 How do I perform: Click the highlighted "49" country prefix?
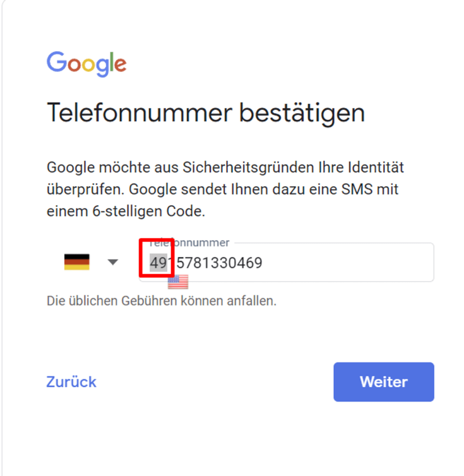click(158, 263)
